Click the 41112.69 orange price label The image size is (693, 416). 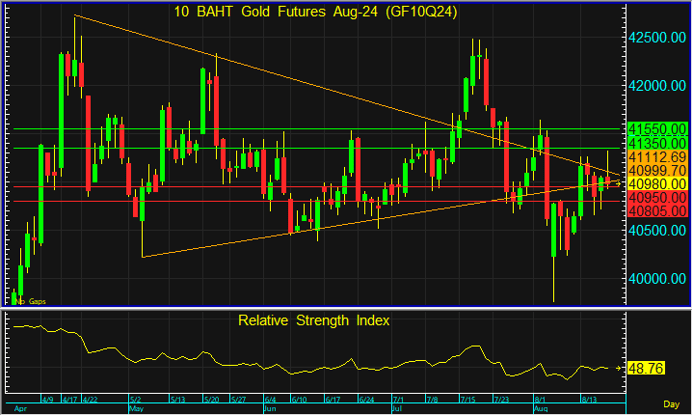click(x=656, y=158)
